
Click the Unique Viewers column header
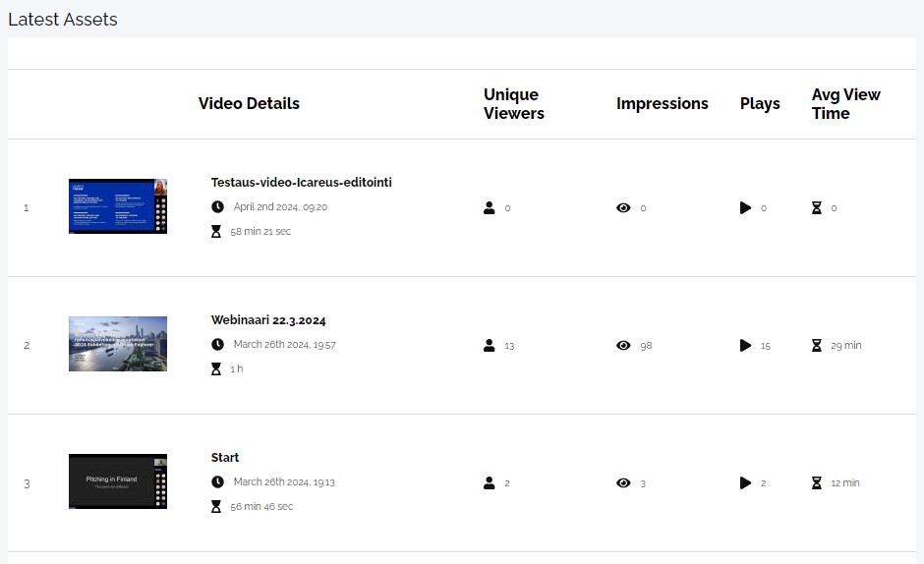point(514,104)
